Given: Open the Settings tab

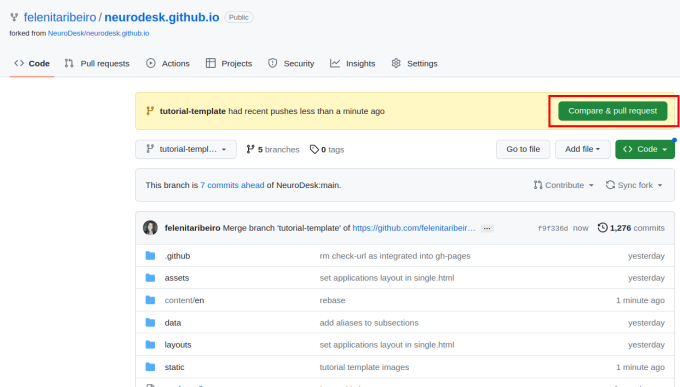Looking at the screenshot, I should tap(415, 63).
